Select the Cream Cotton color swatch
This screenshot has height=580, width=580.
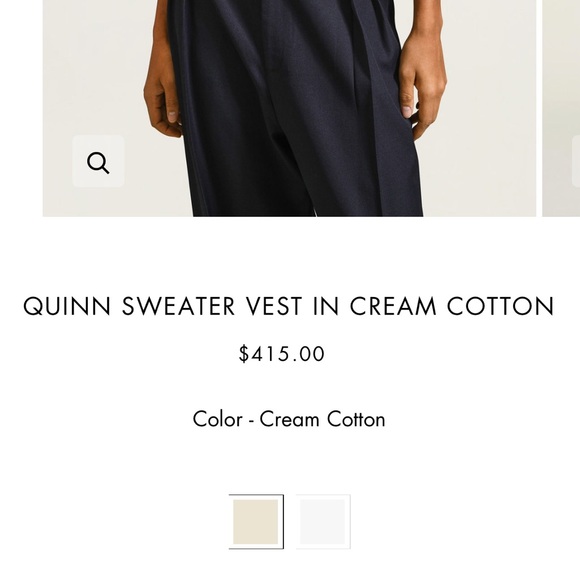click(256, 522)
